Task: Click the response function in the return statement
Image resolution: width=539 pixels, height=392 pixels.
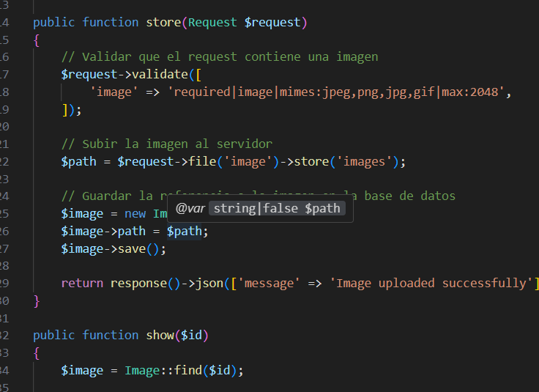Action: tap(138, 283)
